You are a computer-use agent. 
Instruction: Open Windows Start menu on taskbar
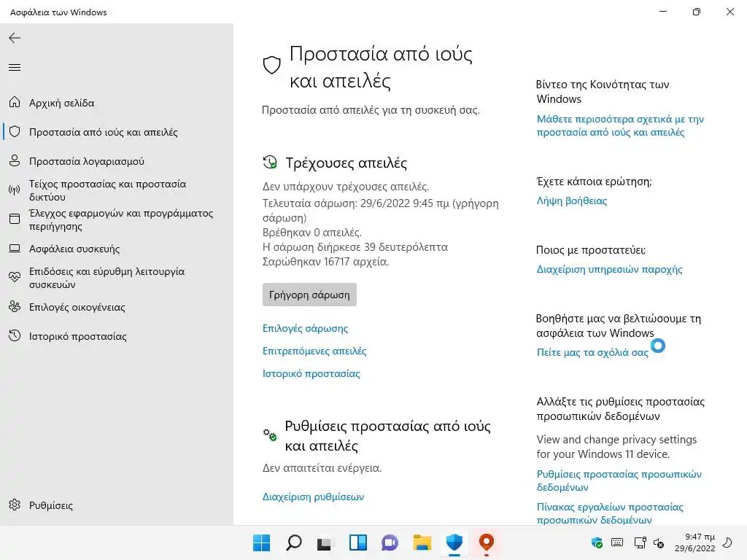pos(262,542)
